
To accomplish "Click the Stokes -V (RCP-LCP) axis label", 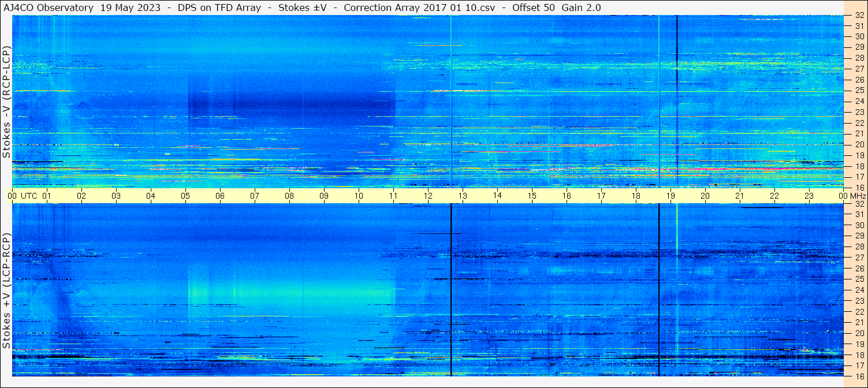I will pos(6,101).
